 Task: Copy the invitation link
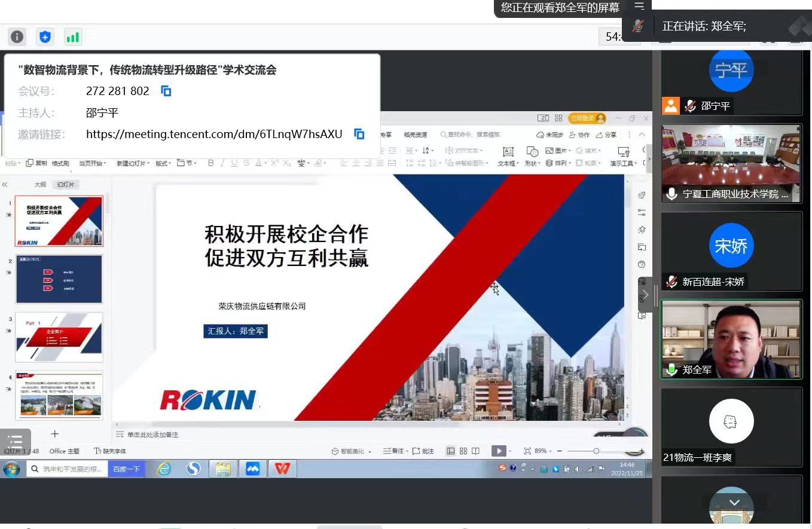tap(359, 134)
